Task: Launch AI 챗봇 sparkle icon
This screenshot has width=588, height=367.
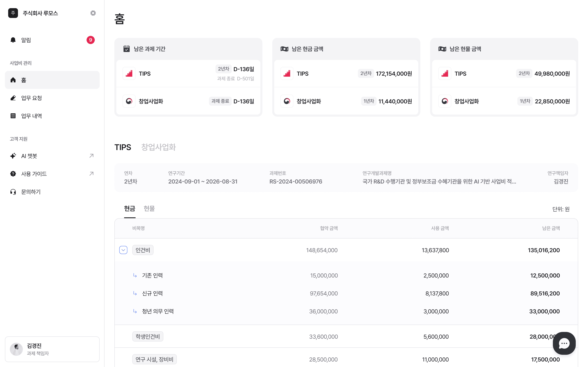Action: (13, 156)
